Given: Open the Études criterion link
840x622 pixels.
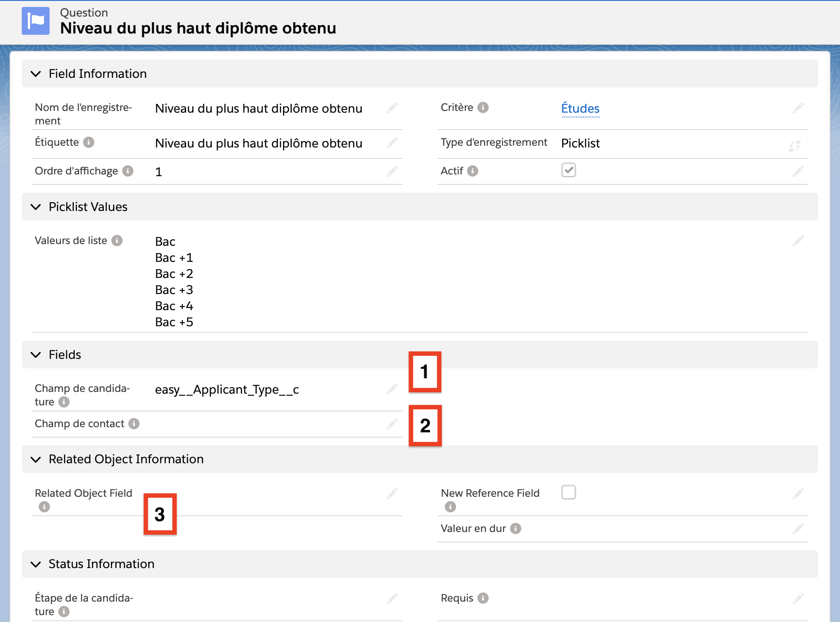Looking at the screenshot, I should point(580,108).
